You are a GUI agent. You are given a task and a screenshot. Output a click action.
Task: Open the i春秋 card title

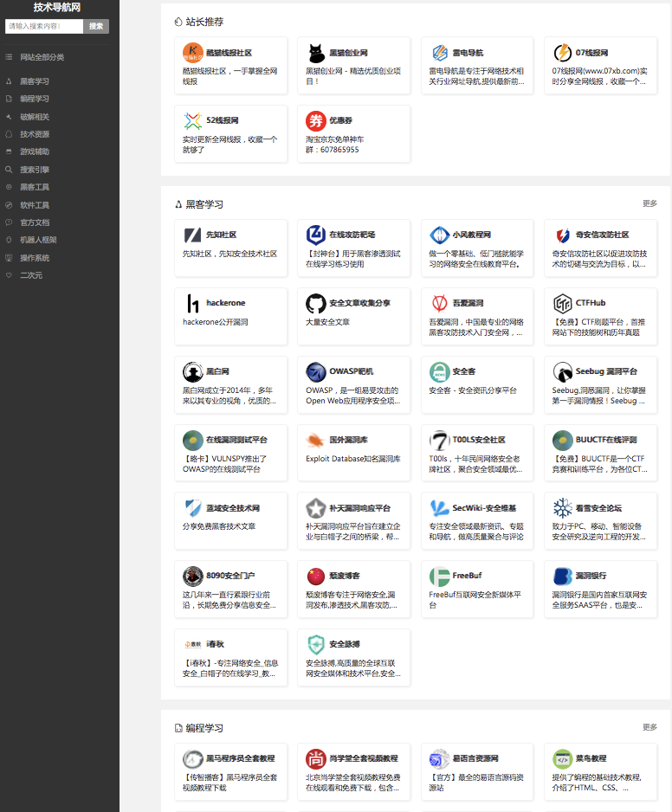click(x=215, y=644)
